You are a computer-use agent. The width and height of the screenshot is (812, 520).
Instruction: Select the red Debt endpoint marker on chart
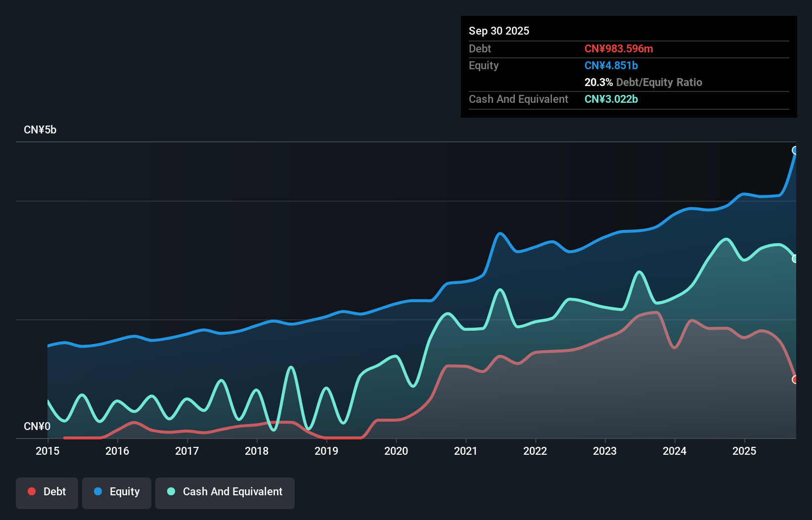point(795,379)
